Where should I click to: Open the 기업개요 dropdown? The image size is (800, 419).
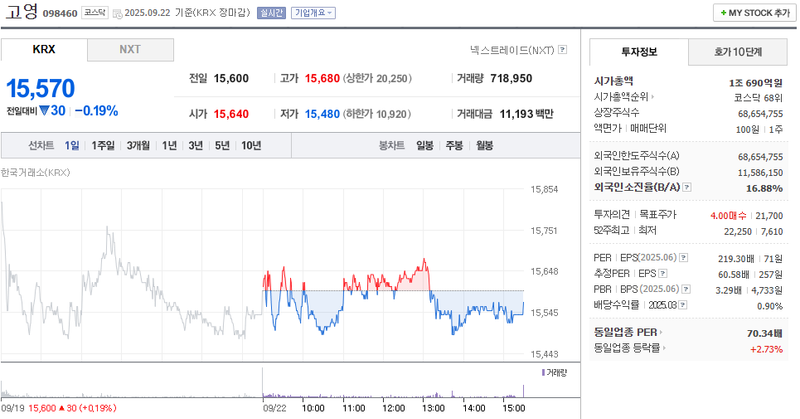[313, 13]
